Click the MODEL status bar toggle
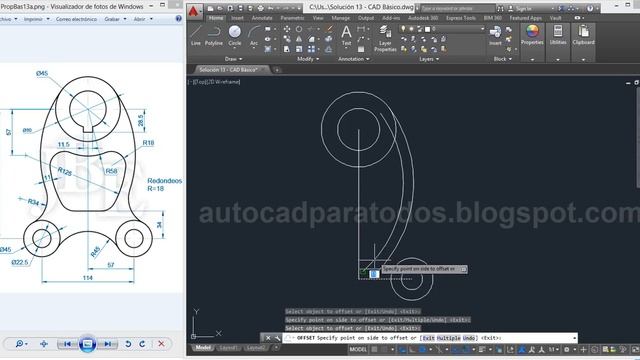The image size is (640, 360). coord(358,349)
